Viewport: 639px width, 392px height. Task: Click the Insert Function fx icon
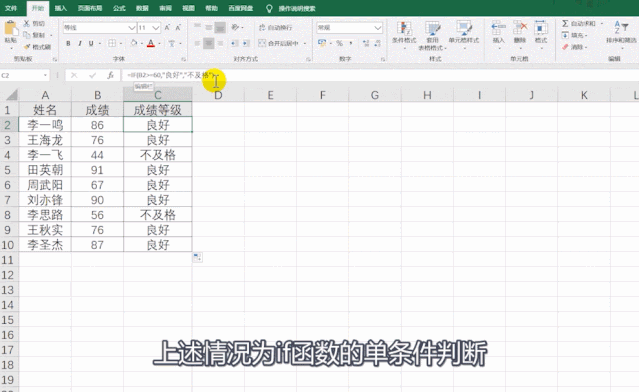point(110,75)
